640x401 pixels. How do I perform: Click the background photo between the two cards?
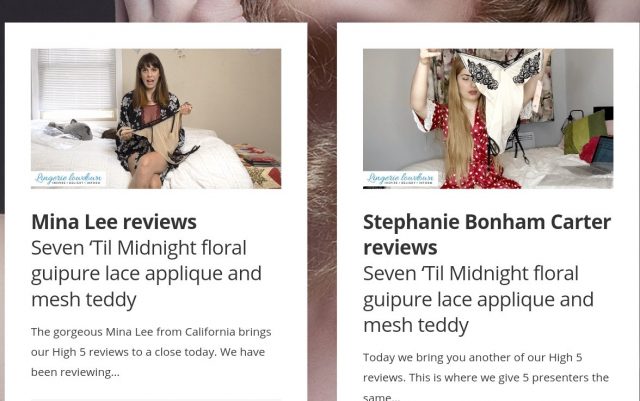pos(322,204)
